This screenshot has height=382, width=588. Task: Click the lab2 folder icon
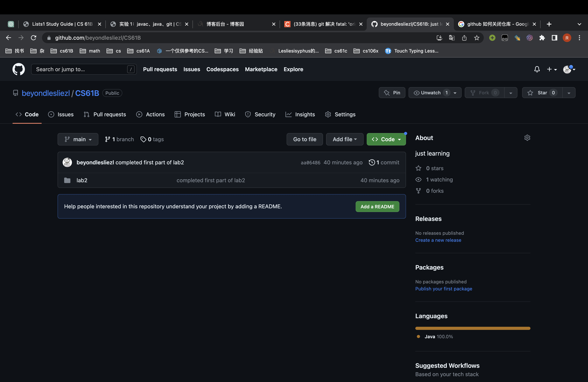click(x=67, y=180)
